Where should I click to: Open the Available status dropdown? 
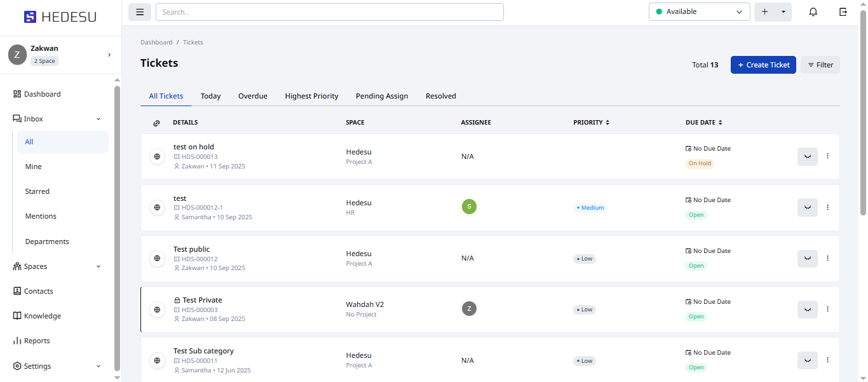coord(699,12)
